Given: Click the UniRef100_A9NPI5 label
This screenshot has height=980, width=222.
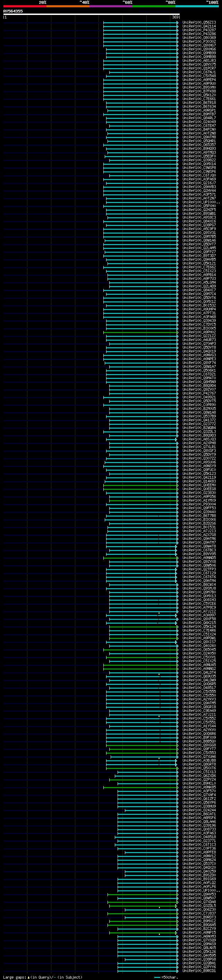Looking at the screenshot, I should pos(199,932).
